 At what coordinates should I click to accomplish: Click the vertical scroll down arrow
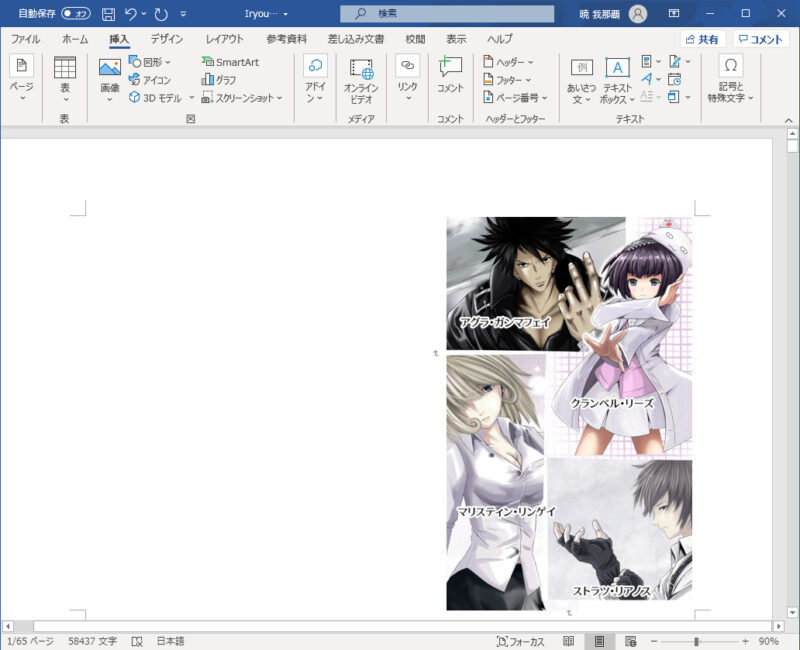pyautogui.click(x=792, y=612)
